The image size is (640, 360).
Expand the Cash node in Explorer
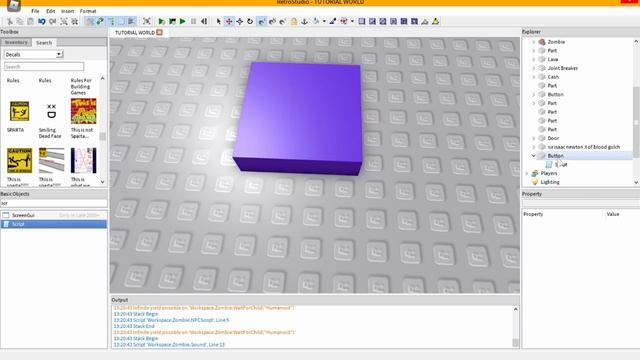click(x=533, y=77)
